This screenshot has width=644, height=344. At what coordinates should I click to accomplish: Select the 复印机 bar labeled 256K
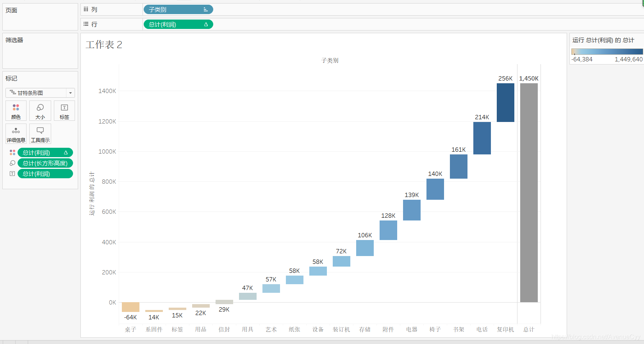(505, 102)
